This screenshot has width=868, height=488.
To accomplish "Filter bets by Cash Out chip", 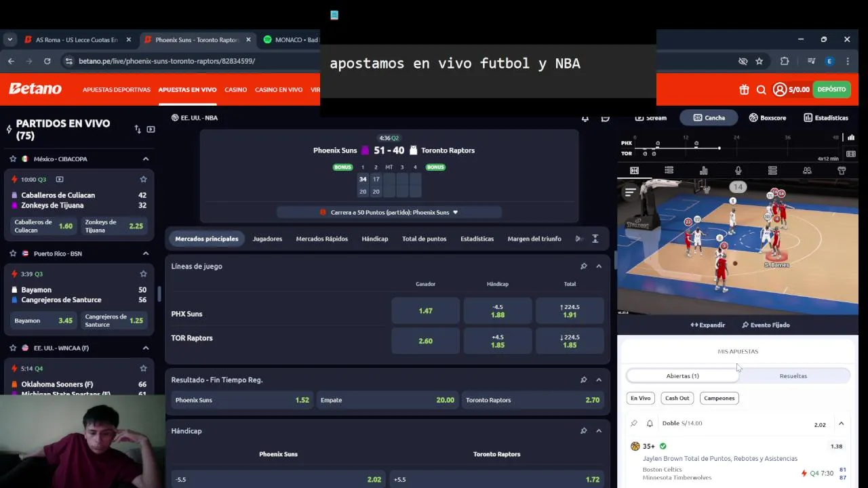I will [677, 399].
